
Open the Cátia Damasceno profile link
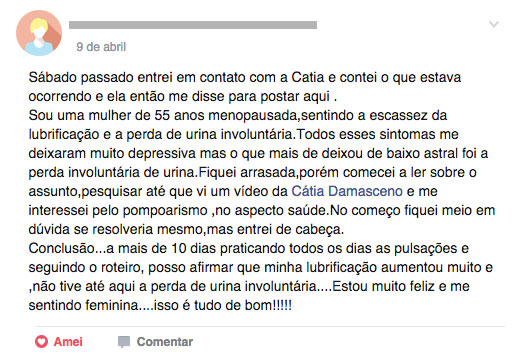click(x=347, y=191)
